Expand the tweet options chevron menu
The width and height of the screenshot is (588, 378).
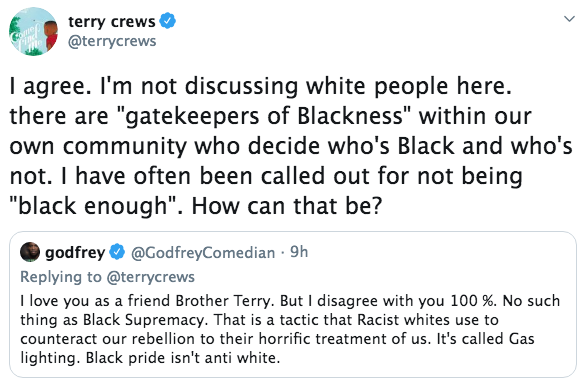tap(569, 19)
